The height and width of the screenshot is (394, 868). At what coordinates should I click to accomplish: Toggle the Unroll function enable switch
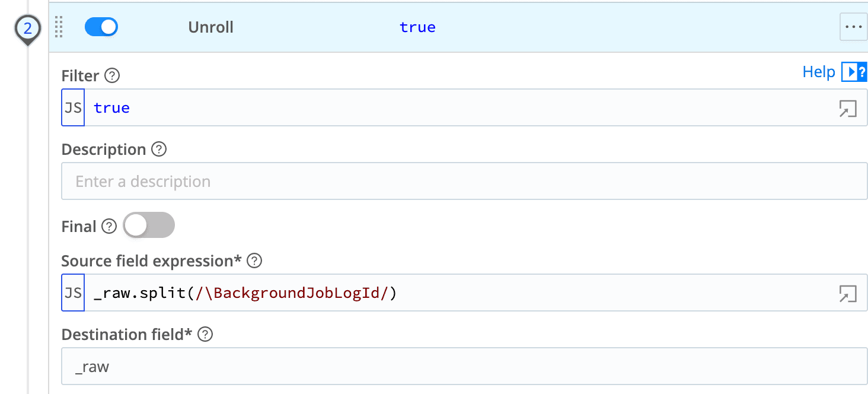click(101, 27)
